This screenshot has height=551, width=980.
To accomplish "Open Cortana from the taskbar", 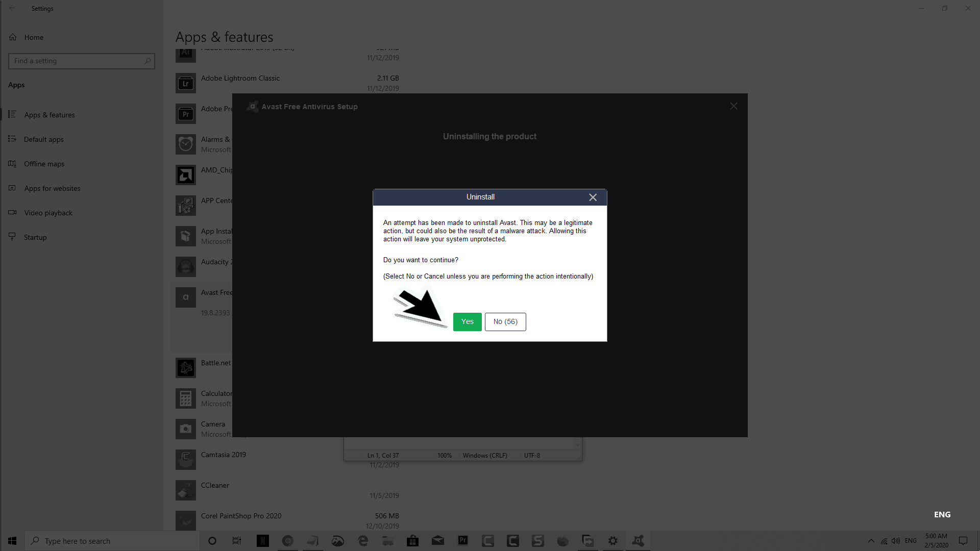I will (x=212, y=541).
